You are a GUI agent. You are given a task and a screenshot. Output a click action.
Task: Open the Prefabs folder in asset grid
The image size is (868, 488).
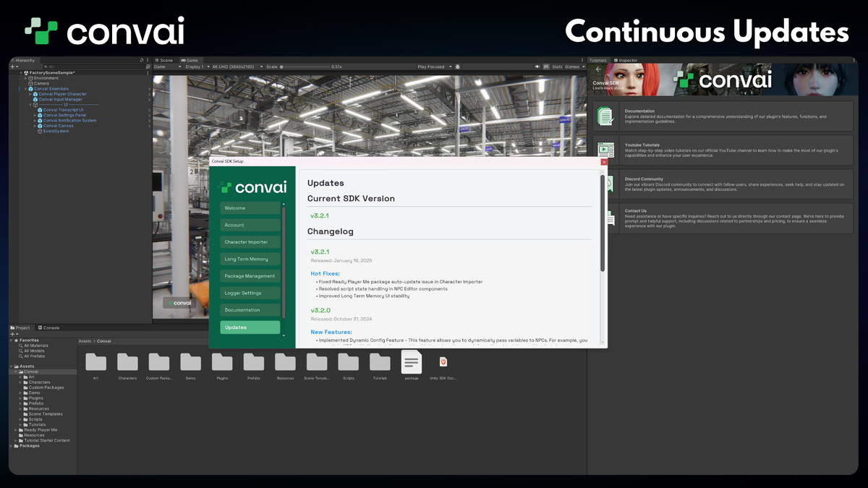pos(254,361)
